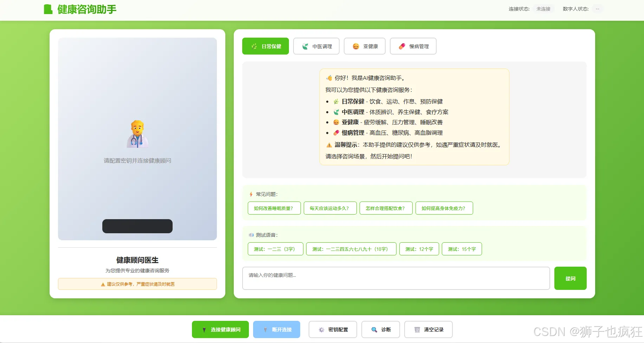Select the 日常保健 tab
The image size is (644, 343).
pyautogui.click(x=265, y=46)
